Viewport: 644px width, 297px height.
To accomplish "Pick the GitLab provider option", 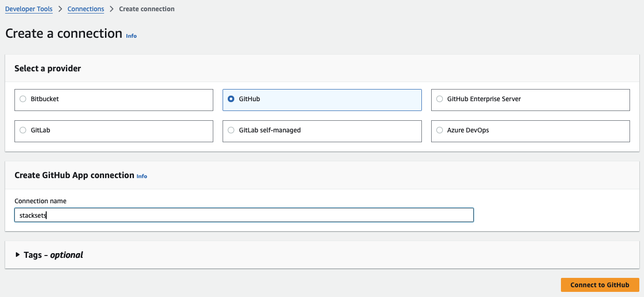I will click(23, 131).
